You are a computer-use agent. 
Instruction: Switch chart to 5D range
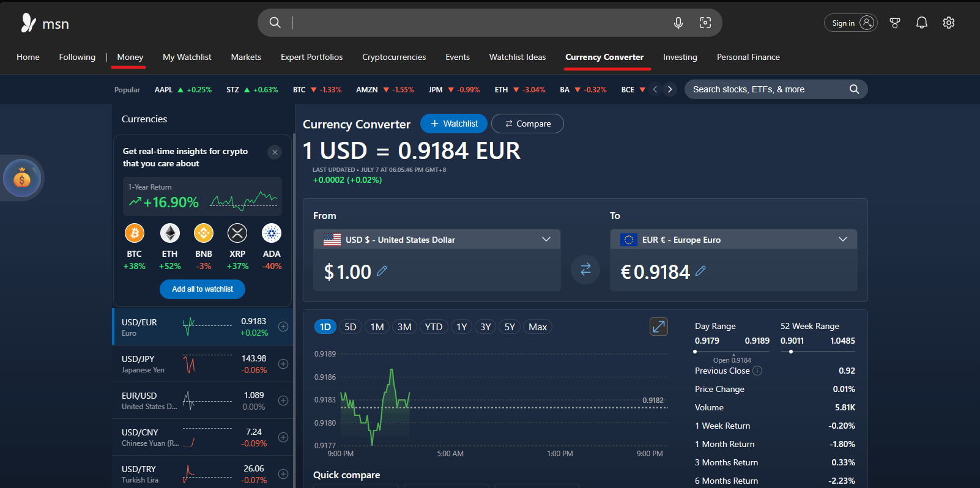pos(351,327)
